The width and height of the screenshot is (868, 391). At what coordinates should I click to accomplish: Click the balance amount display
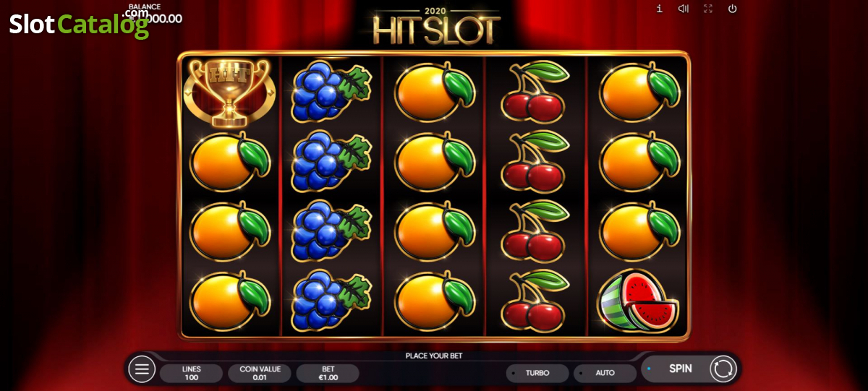[x=156, y=19]
